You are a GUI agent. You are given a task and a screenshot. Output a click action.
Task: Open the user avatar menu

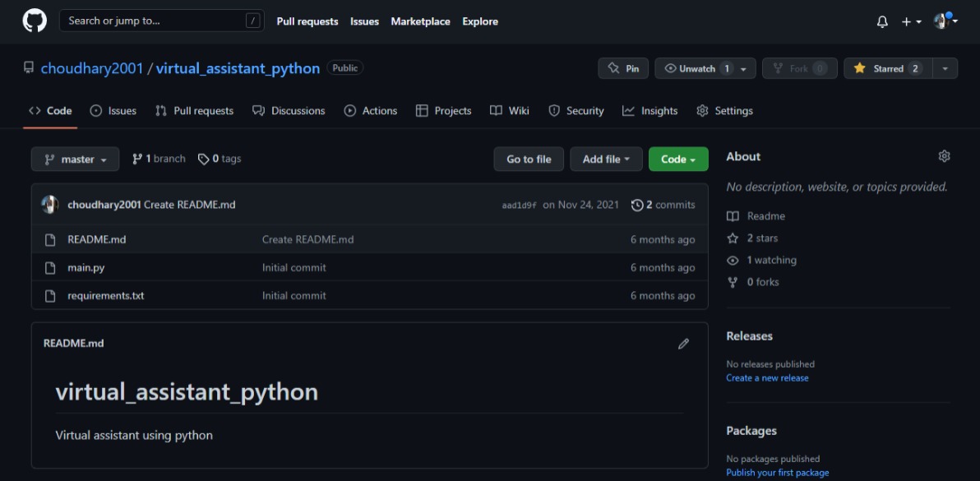945,21
